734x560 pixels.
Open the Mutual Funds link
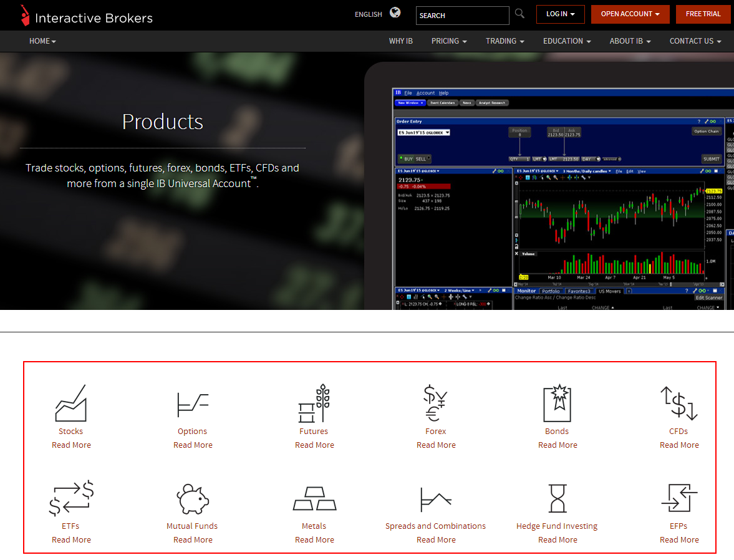tap(193, 526)
